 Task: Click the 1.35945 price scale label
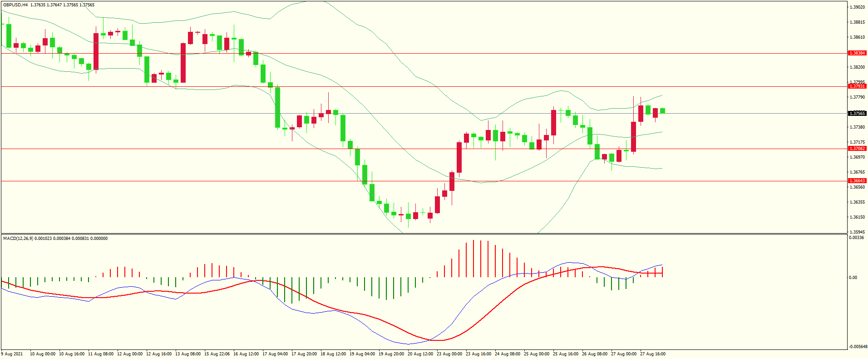point(857,232)
